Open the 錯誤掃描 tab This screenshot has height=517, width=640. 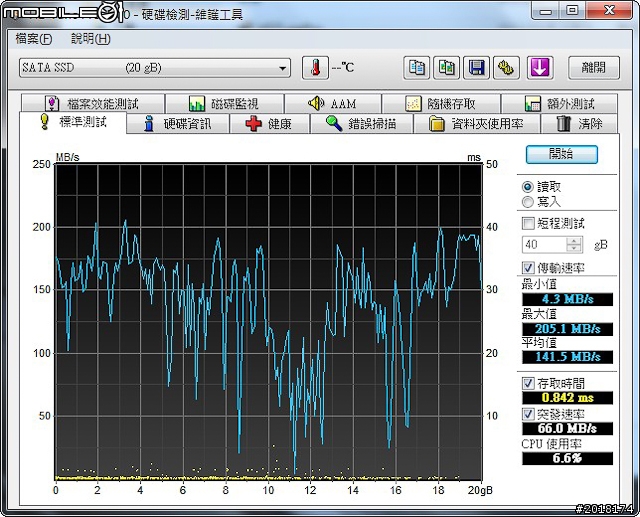[362, 124]
